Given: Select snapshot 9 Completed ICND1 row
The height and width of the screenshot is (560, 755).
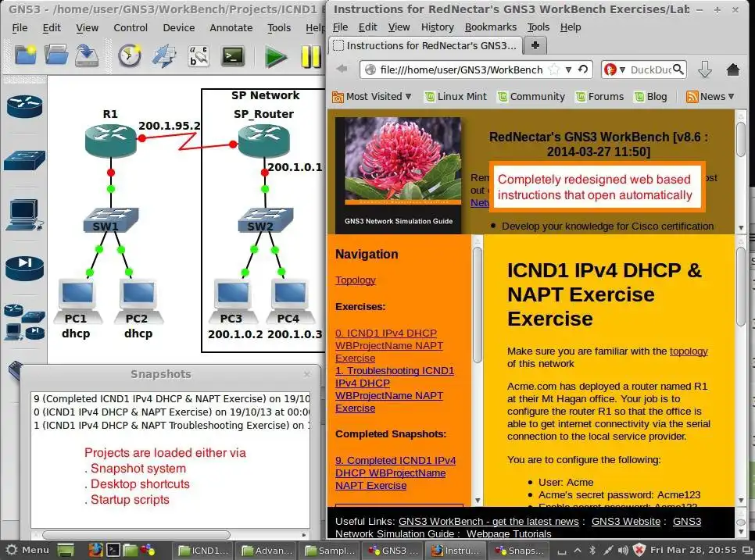Looking at the screenshot, I should tap(171, 398).
